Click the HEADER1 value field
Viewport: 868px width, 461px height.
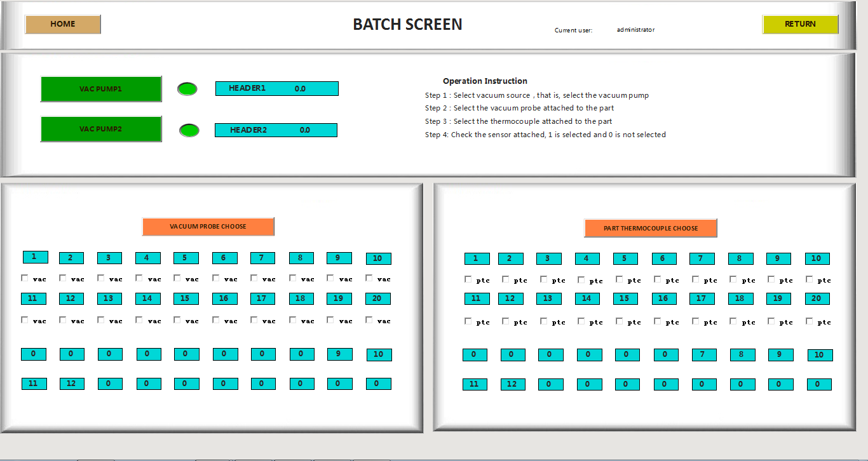tap(276, 89)
